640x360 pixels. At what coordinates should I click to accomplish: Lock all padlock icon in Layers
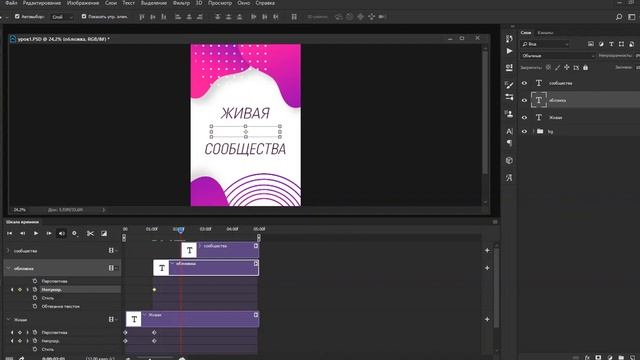[x=585, y=67]
